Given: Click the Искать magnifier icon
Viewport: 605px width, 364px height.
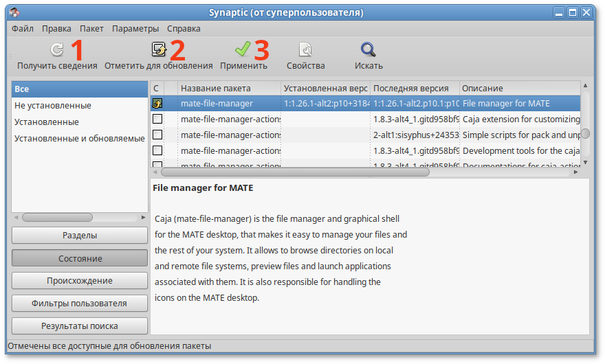Looking at the screenshot, I should pos(368,49).
